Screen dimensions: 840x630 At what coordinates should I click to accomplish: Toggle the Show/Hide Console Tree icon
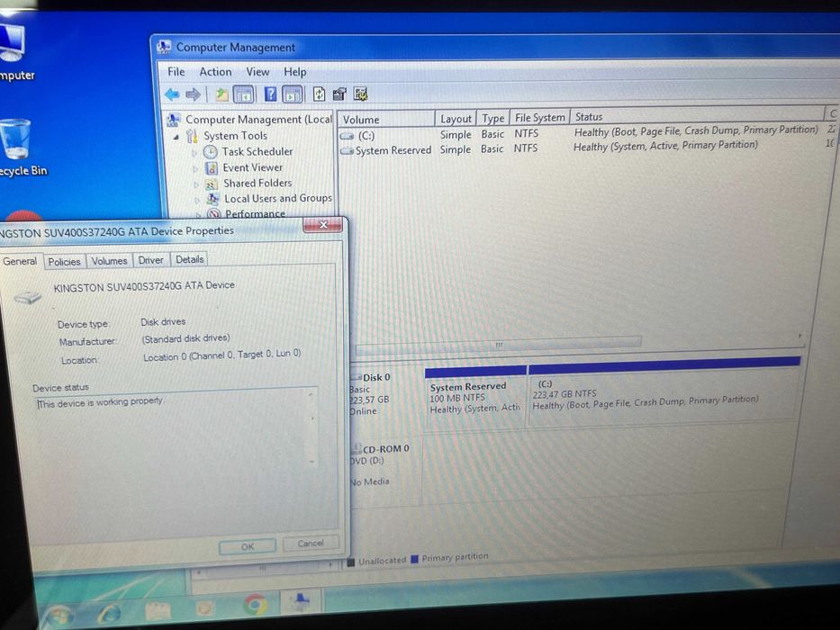(x=244, y=94)
